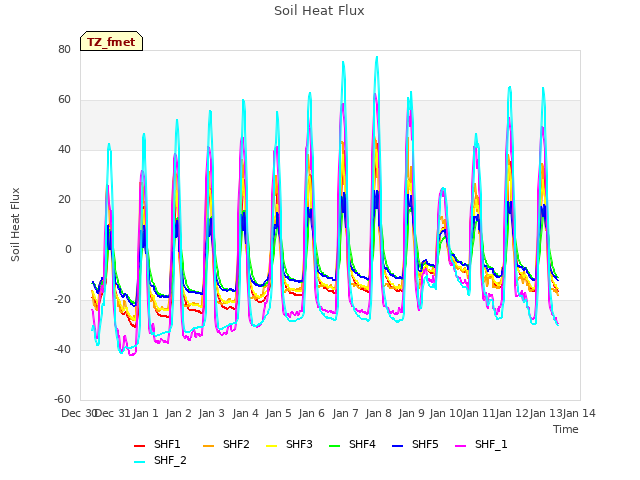Click the 40 y-axis tick label
This screenshot has width=640, height=480.
(64, 149)
